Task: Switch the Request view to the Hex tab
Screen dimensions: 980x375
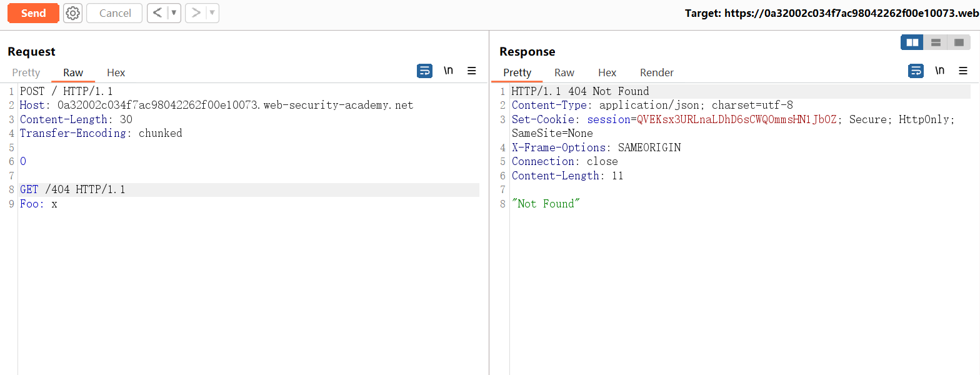Action: pos(116,72)
